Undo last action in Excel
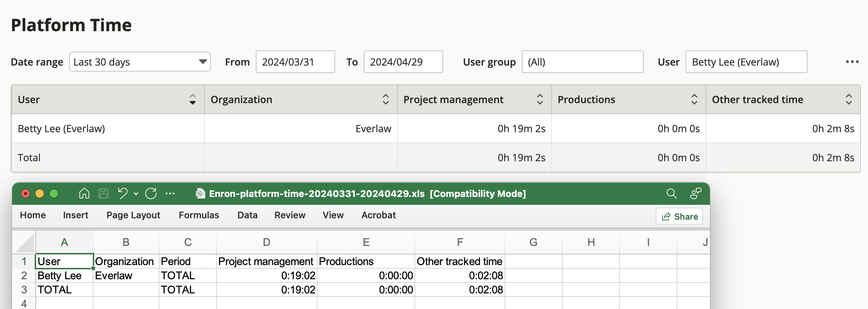This screenshot has width=868, height=309. click(x=123, y=193)
